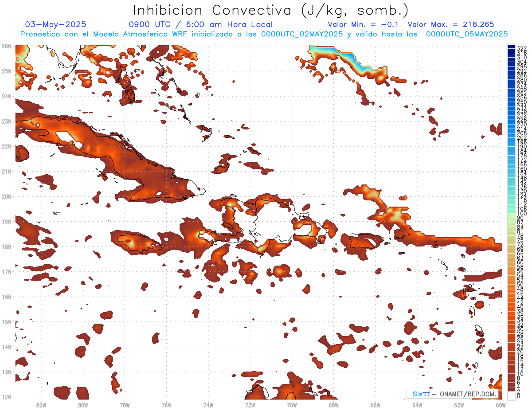Click the longitude label '60W'
This screenshot has height=411, width=532.
pos(501,404)
